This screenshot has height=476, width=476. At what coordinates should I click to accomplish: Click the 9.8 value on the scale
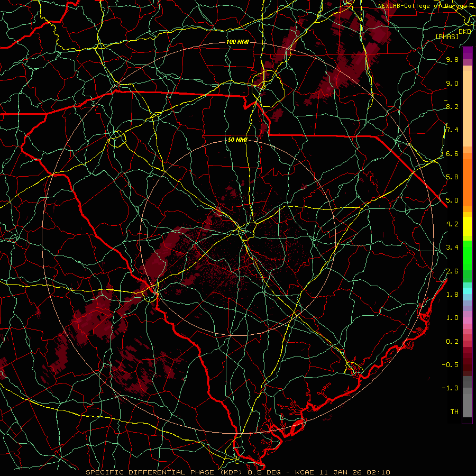click(x=452, y=59)
